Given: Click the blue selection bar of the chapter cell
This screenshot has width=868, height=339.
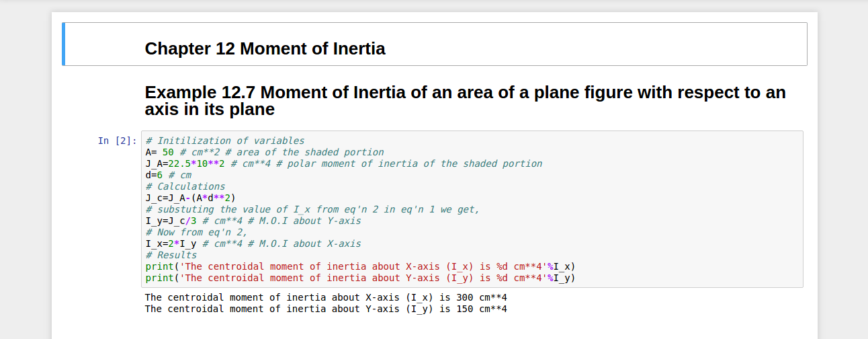Looking at the screenshot, I should (x=63, y=44).
